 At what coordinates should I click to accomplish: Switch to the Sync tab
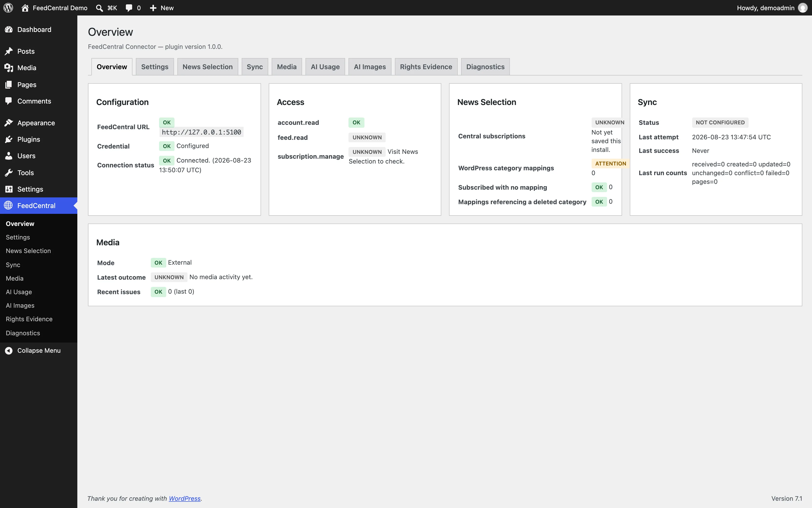(255, 67)
